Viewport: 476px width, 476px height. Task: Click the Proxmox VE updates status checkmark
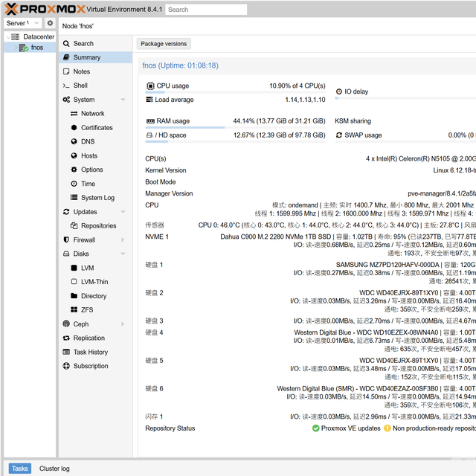[x=315, y=428]
